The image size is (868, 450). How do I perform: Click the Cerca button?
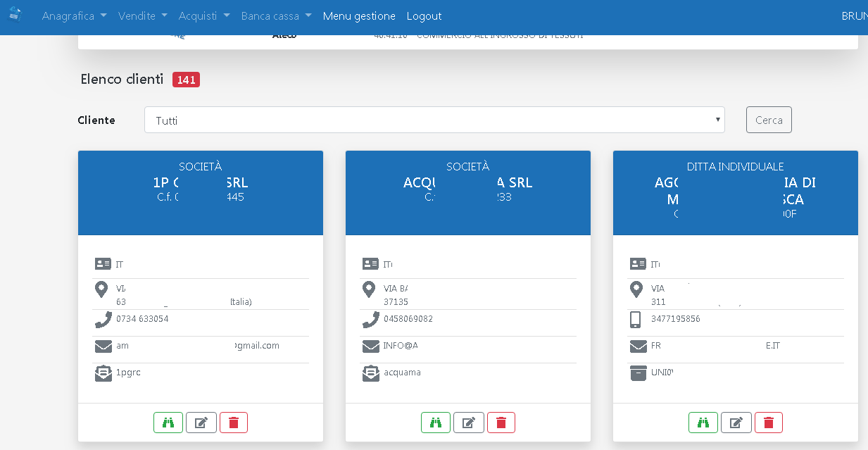[769, 120]
